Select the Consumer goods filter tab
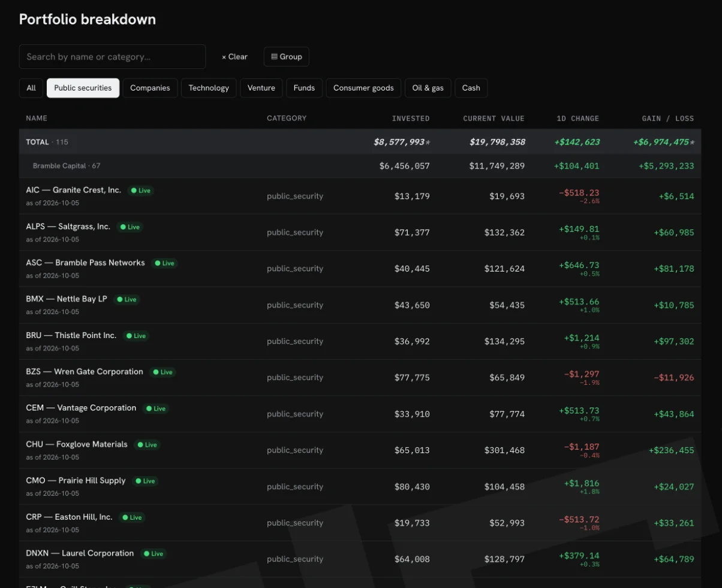Viewport: 722px width, 588px height. (363, 88)
